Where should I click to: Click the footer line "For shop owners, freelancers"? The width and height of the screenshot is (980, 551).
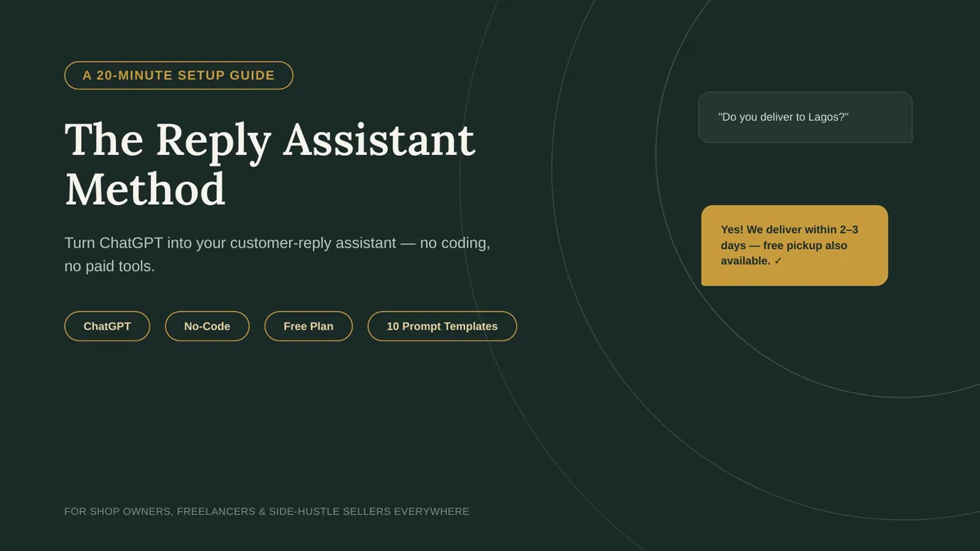pos(267,512)
